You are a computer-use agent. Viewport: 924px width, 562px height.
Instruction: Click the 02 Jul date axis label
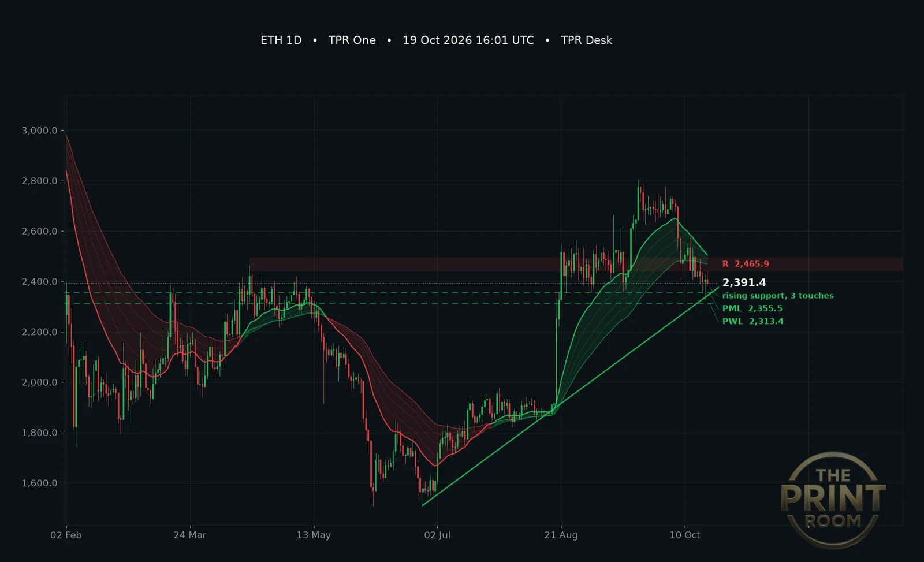point(437,535)
